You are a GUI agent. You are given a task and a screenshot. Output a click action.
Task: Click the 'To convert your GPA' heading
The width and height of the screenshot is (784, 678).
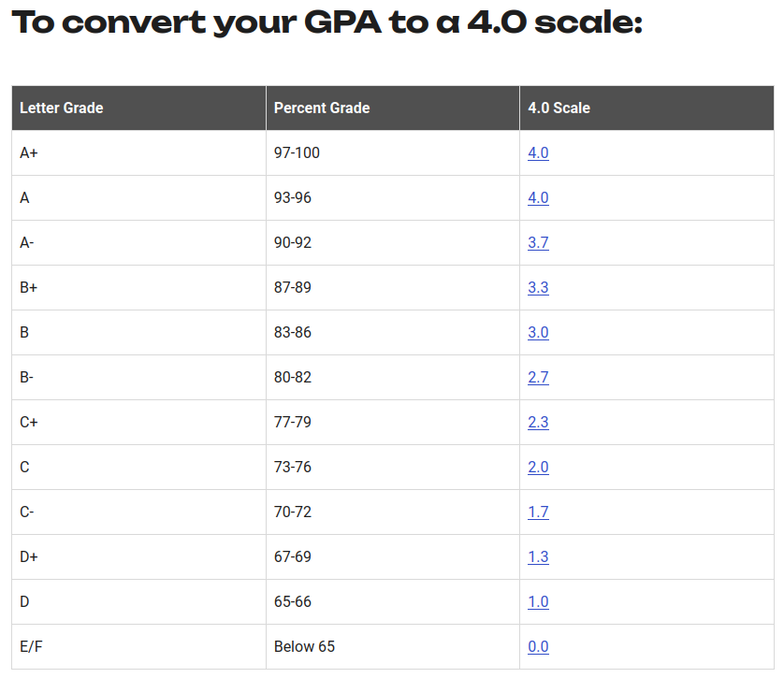point(327,22)
